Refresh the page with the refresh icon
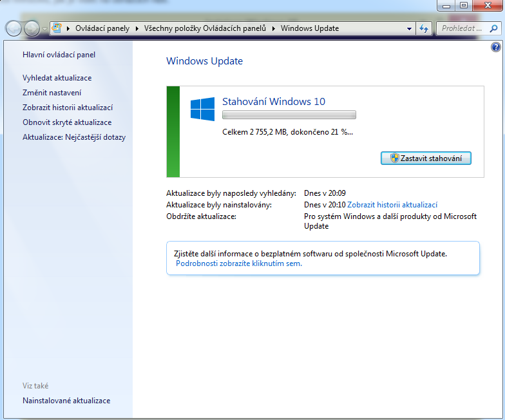The height and width of the screenshot is (420, 505). (x=424, y=28)
